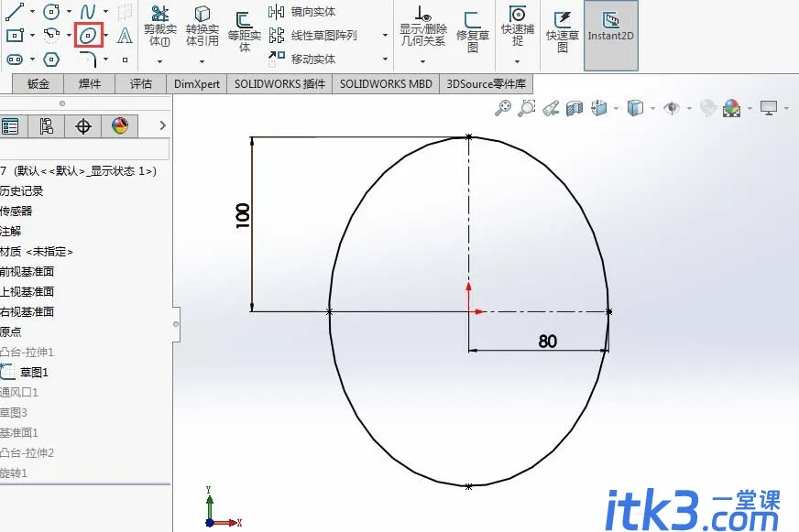The height and width of the screenshot is (532, 799).
Task: Click the Section View icon
Action: point(575,108)
